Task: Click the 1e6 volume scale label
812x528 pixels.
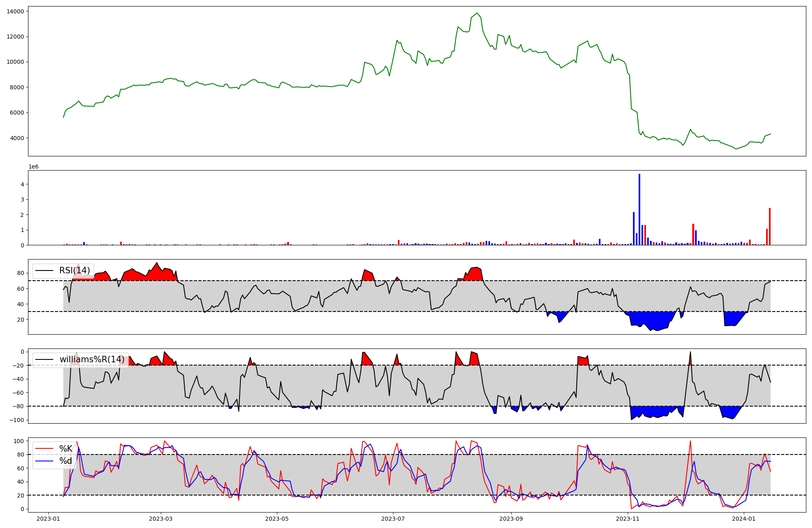Action: point(33,167)
